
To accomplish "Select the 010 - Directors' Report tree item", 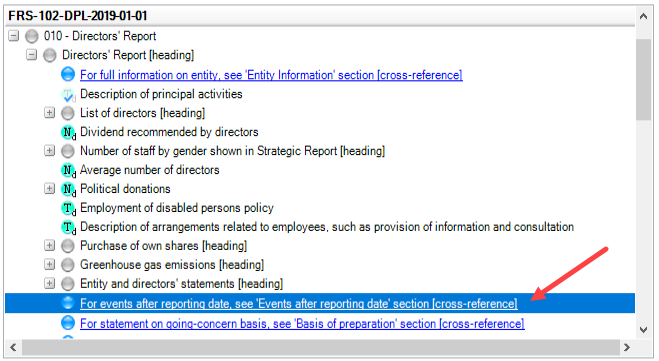I will point(100,36).
